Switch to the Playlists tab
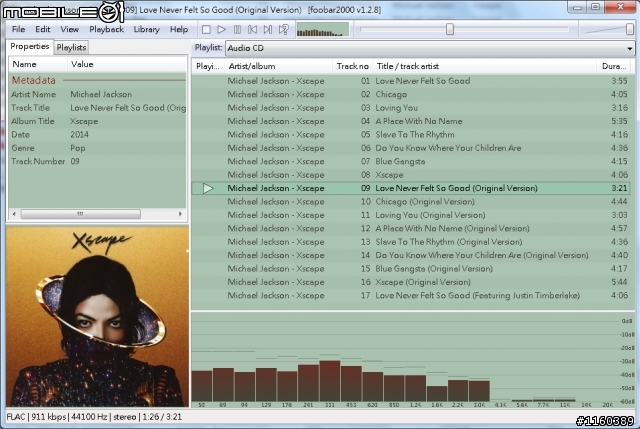This screenshot has height=429, width=640. tap(71, 47)
